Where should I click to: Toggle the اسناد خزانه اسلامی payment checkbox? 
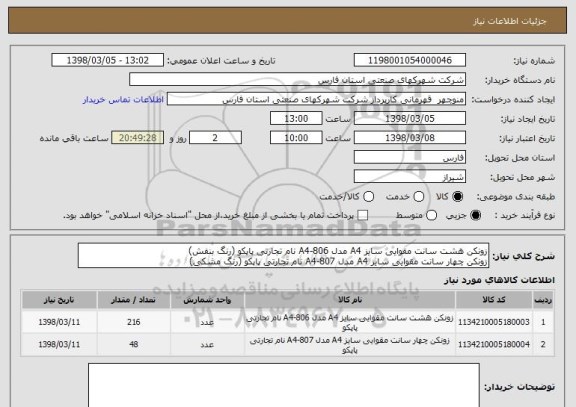tap(363, 215)
